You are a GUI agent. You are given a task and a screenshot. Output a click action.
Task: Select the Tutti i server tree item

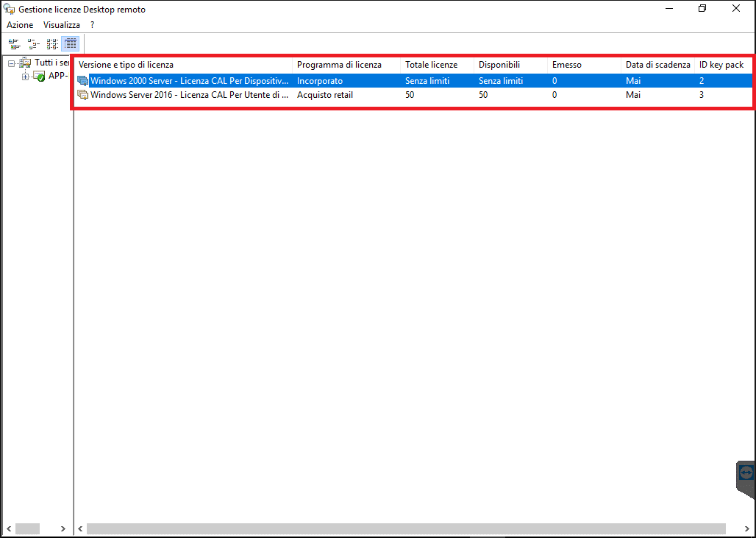[x=51, y=63]
